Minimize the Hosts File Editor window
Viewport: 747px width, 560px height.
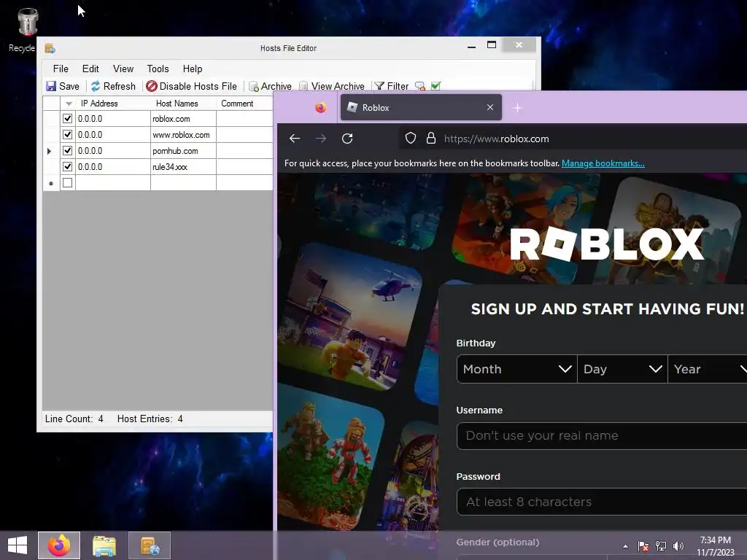pos(472,46)
